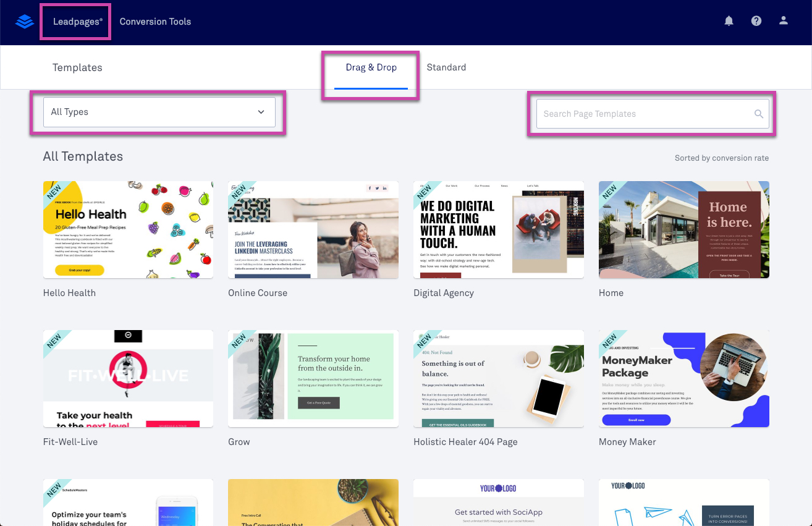
Task: Click the 'Home' template name label
Action: (611, 293)
